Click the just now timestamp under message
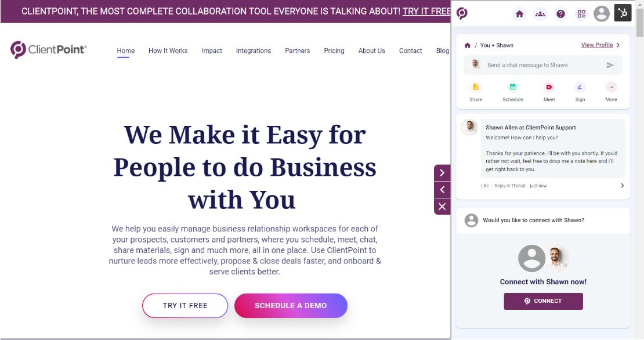 click(x=538, y=186)
